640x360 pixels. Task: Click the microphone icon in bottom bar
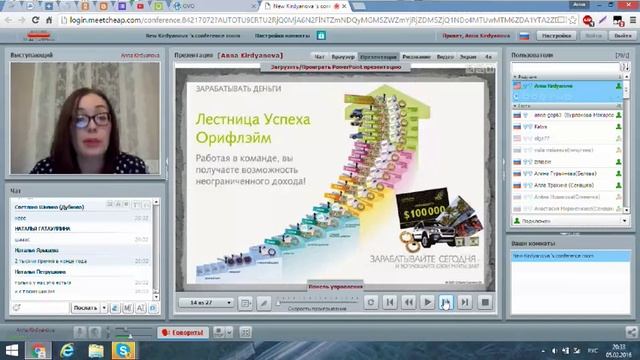(80, 332)
